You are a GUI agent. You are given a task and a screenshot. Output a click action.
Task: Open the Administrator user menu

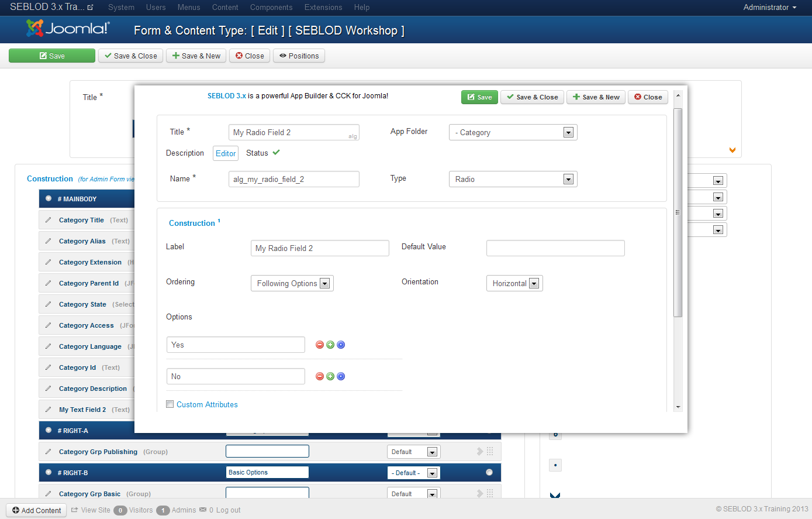[769, 7]
